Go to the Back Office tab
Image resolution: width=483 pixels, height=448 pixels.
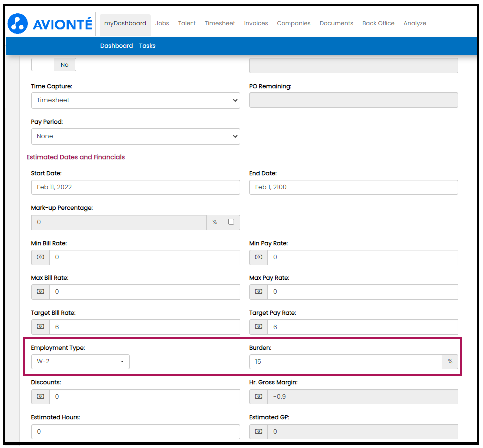tap(378, 23)
